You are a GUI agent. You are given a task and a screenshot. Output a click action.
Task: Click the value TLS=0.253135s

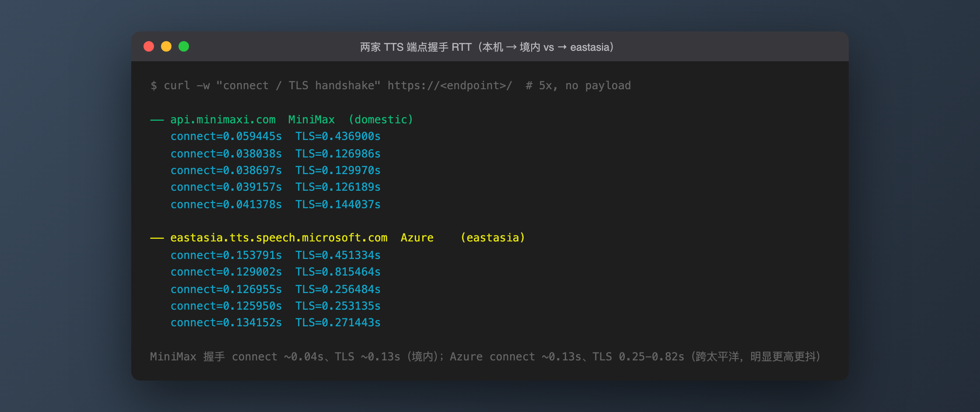(338, 306)
